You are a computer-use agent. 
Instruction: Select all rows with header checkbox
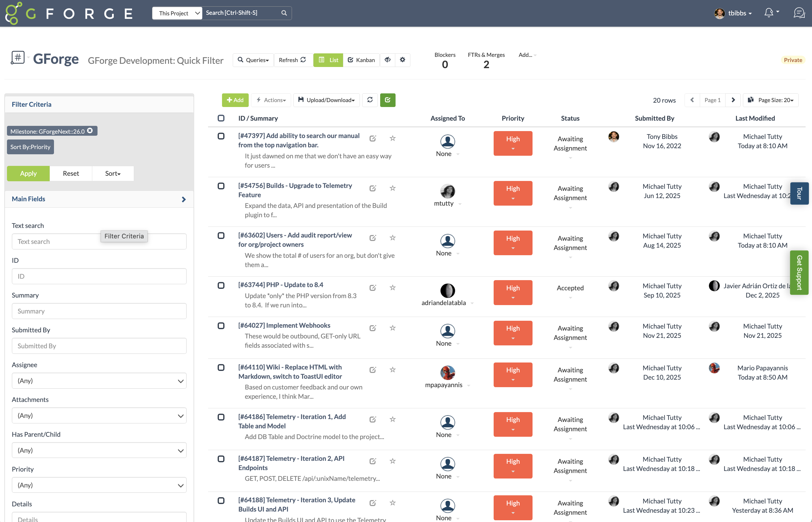pos(221,118)
